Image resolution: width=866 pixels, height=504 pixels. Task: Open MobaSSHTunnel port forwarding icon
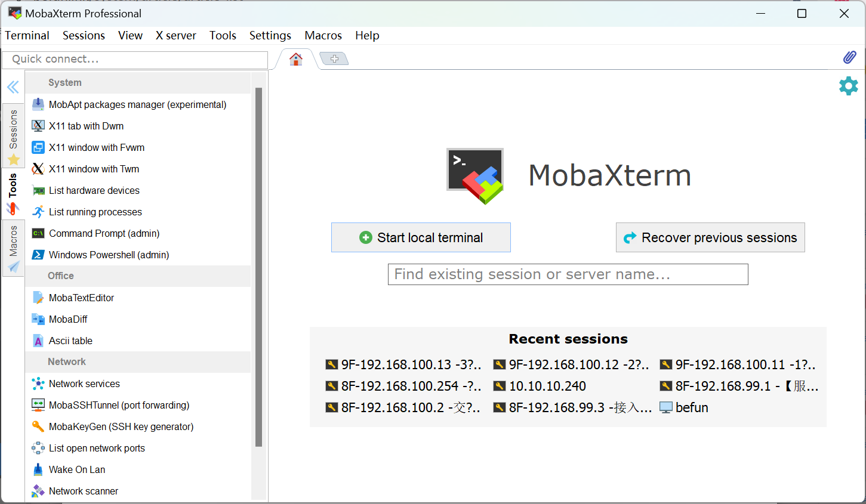pos(38,405)
